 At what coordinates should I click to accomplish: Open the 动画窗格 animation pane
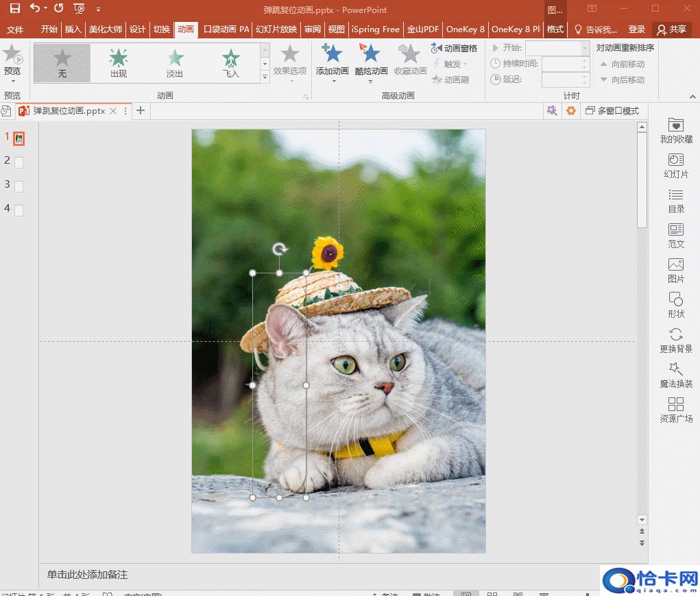coord(454,49)
